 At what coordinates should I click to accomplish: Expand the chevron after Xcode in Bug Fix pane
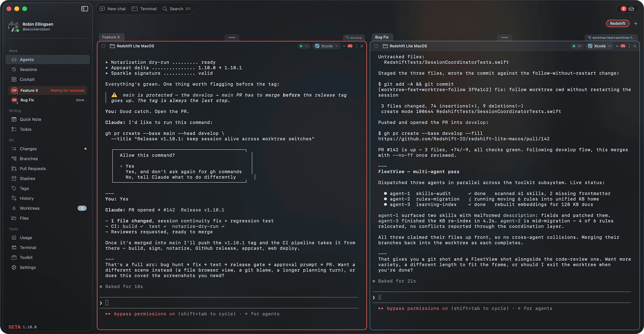coord(617,46)
